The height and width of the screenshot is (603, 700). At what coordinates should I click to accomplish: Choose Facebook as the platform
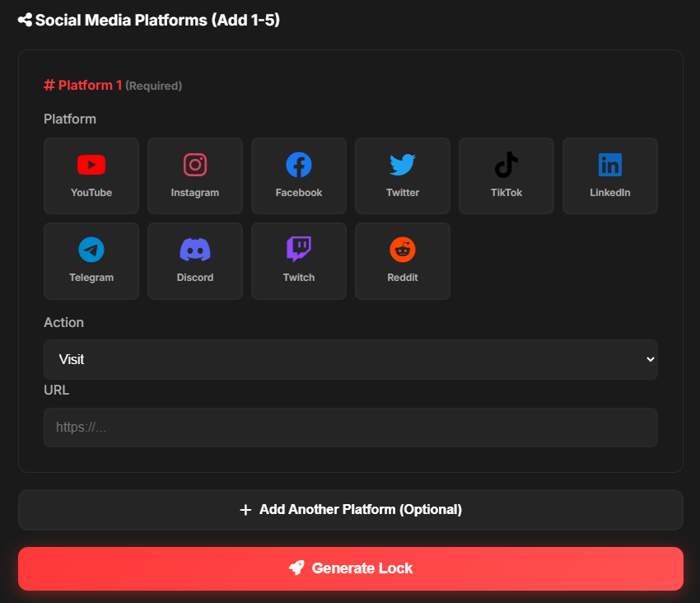[298, 175]
